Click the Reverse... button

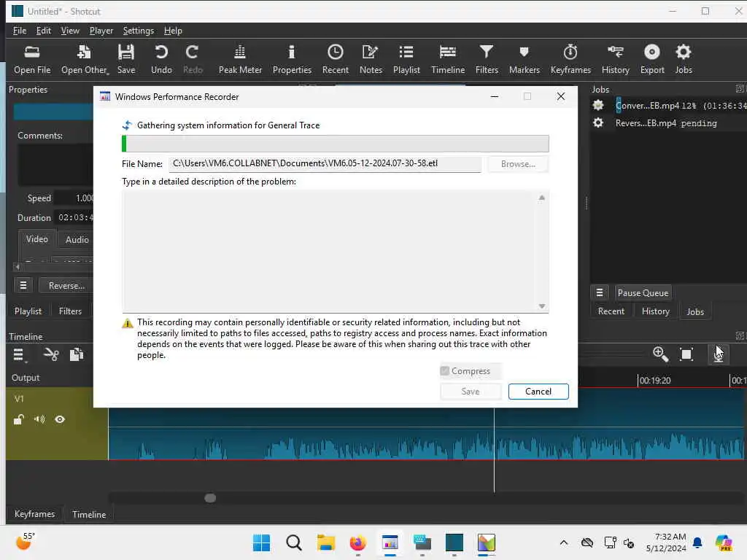click(66, 285)
